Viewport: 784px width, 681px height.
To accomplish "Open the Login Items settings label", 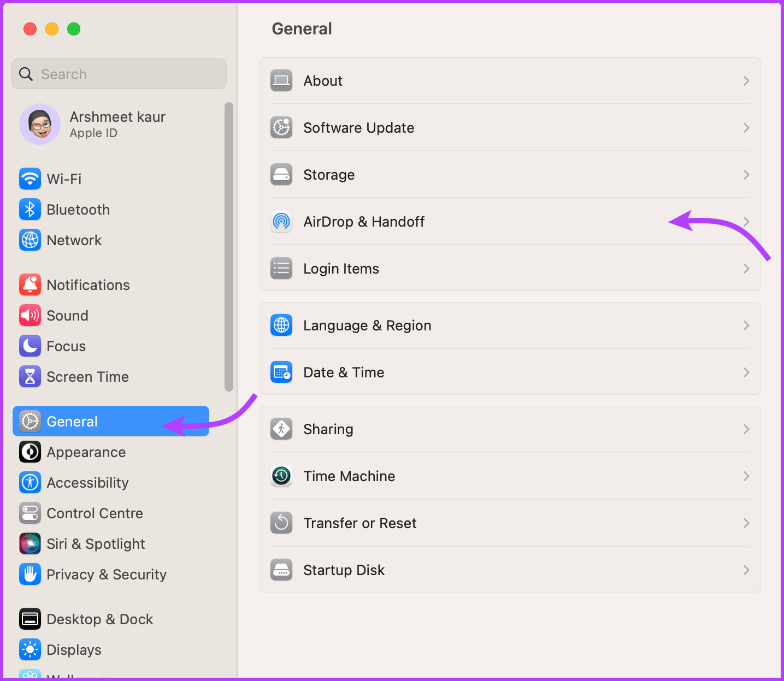I will (341, 269).
